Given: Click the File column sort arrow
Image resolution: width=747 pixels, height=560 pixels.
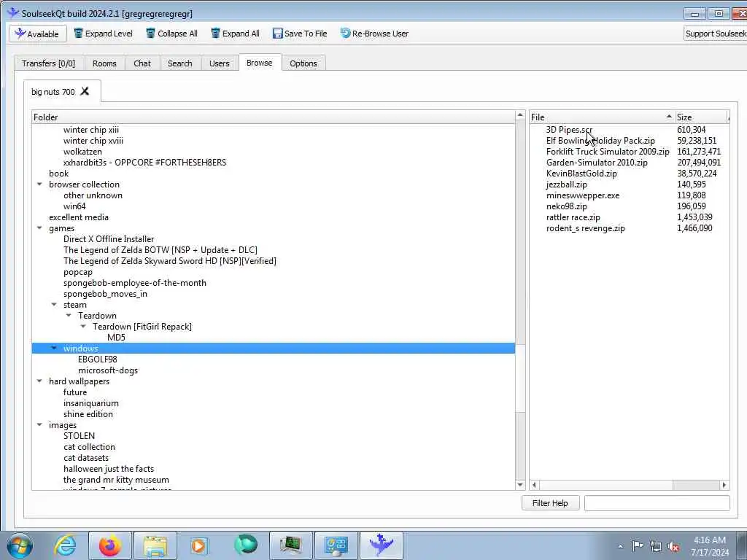Looking at the screenshot, I should coord(669,116).
